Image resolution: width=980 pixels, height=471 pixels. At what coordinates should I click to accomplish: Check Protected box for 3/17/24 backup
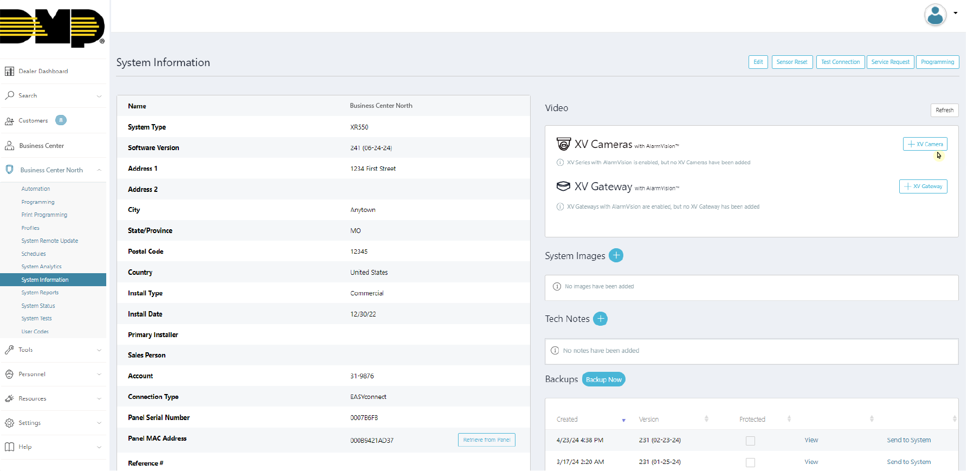(x=750, y=462)
